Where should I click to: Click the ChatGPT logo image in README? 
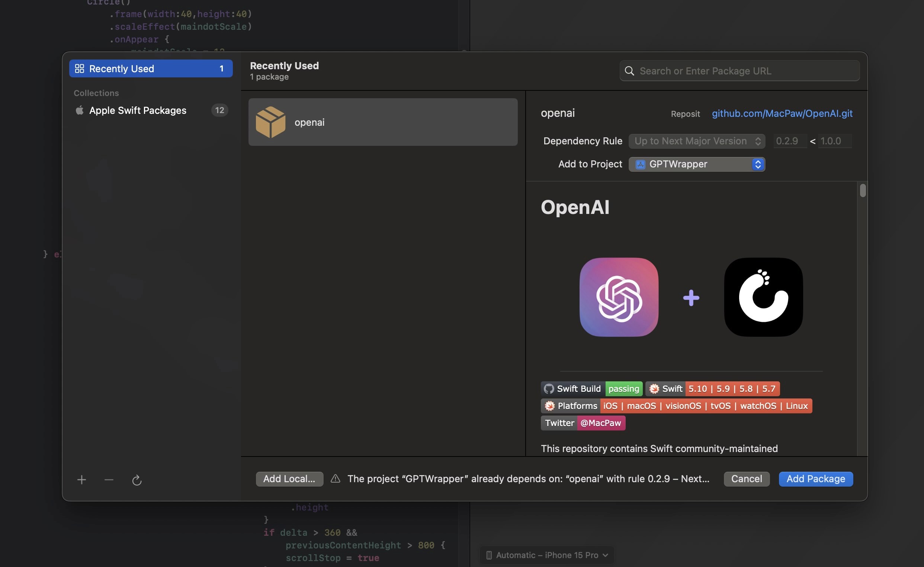[x=619, y=297]
